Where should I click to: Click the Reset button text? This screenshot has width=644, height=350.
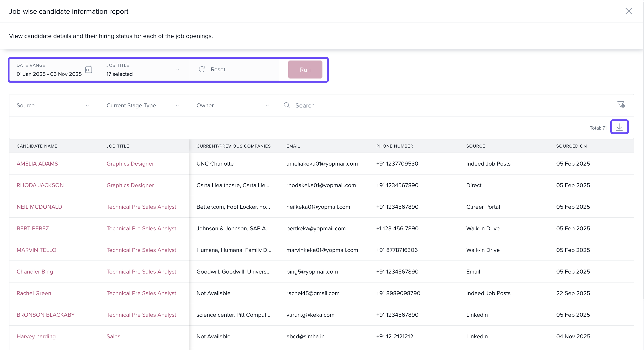(x=218, y=69)
